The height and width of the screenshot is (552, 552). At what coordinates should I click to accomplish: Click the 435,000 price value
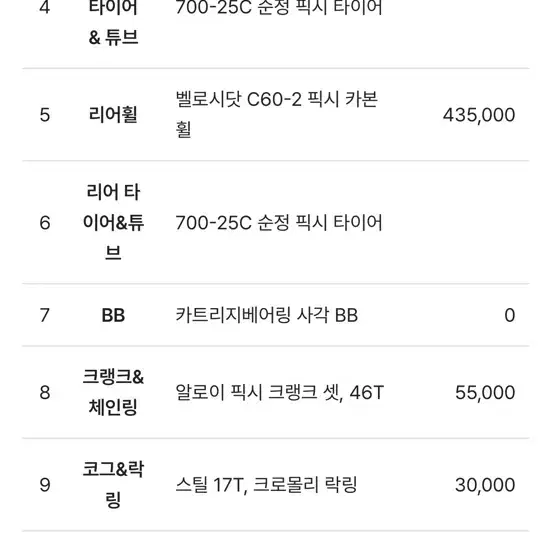tap(479, 115)
